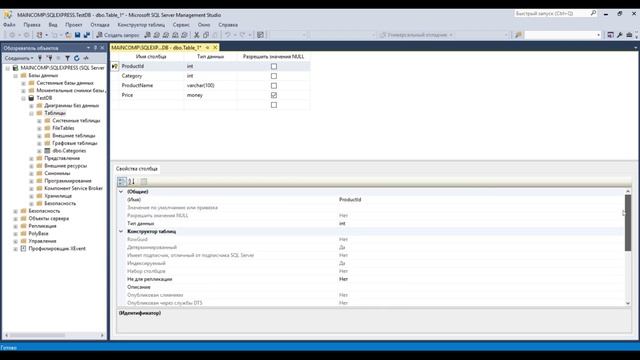The width and height of the screenshot is (640, 360).
Task: Click table designer icon right of Redo
Action: (260, 35)
